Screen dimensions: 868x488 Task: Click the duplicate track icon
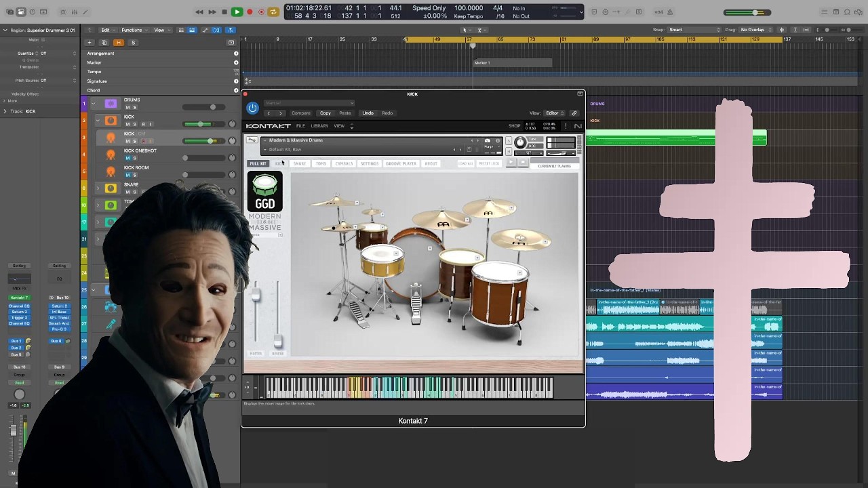click(104, 42)
